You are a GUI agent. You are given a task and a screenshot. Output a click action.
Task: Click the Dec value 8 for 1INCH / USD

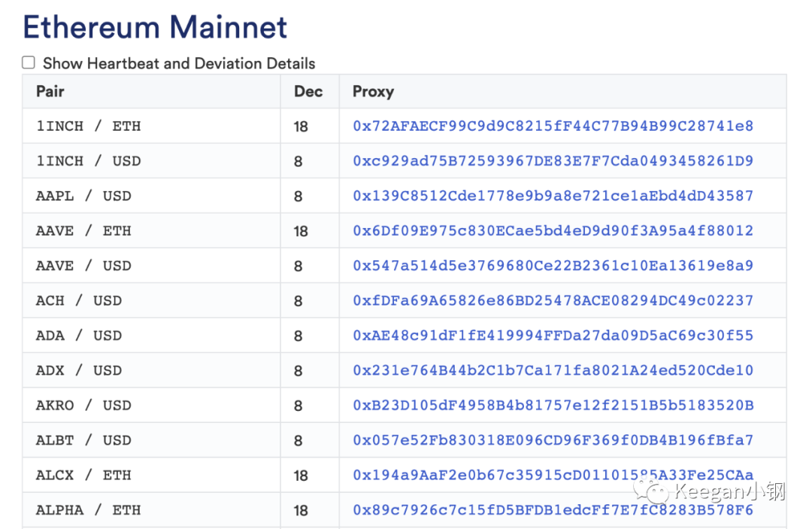click(x=298, y=161)
